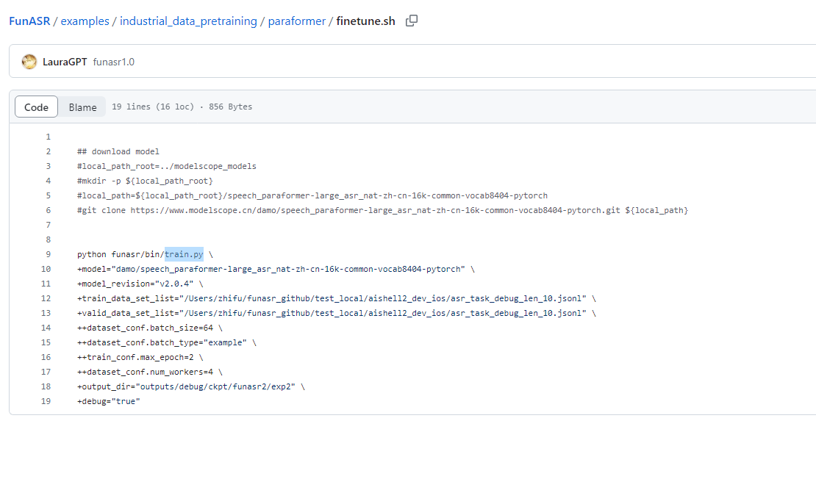Select line number 9
The height and width of the screenshot is (504, 816).
click(x=48, y=254)
